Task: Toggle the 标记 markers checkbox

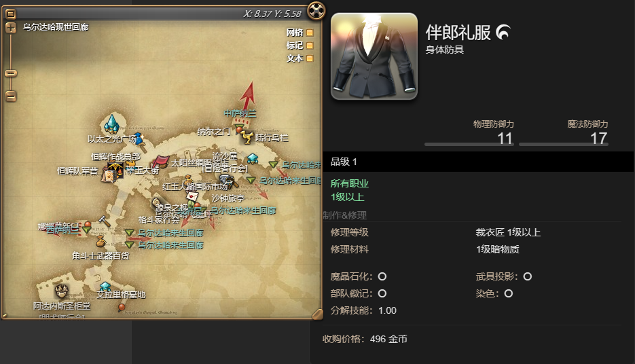Action: coord(310,45)
